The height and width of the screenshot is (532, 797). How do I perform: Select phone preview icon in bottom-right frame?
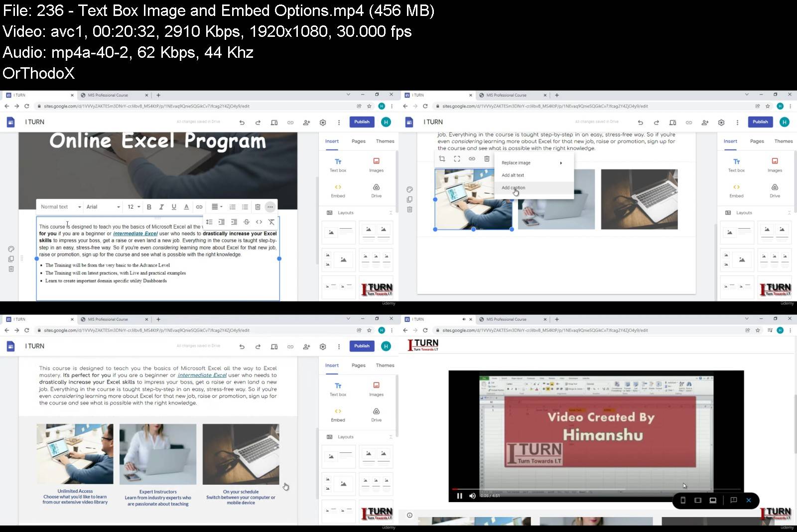point(683,500)
